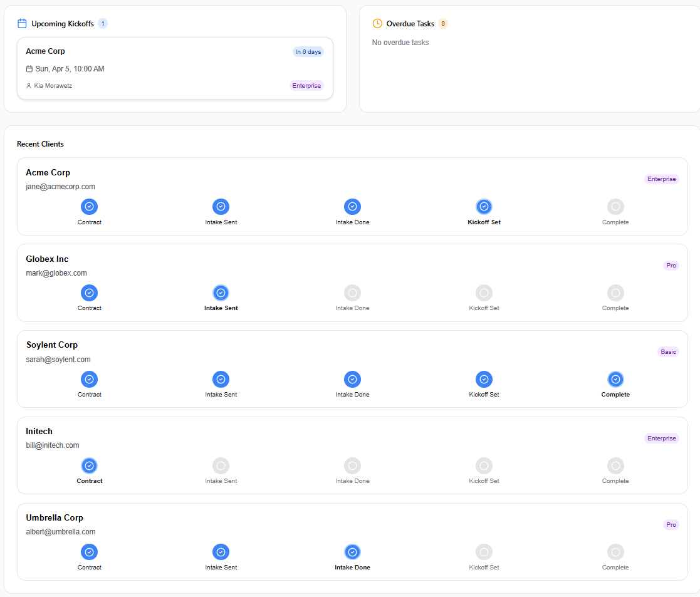Click the Upcoming Kickoffs calendar icon
700x597 pixels.
(22, 23)
